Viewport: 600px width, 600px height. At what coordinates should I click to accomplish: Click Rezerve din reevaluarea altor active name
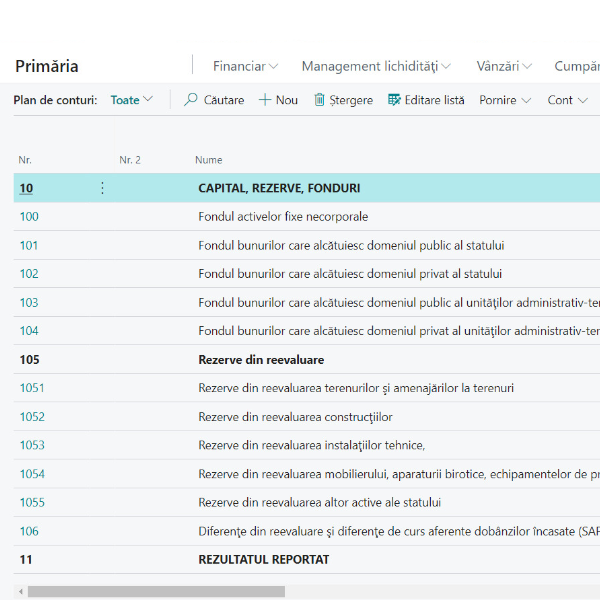(x=320, y=502)
